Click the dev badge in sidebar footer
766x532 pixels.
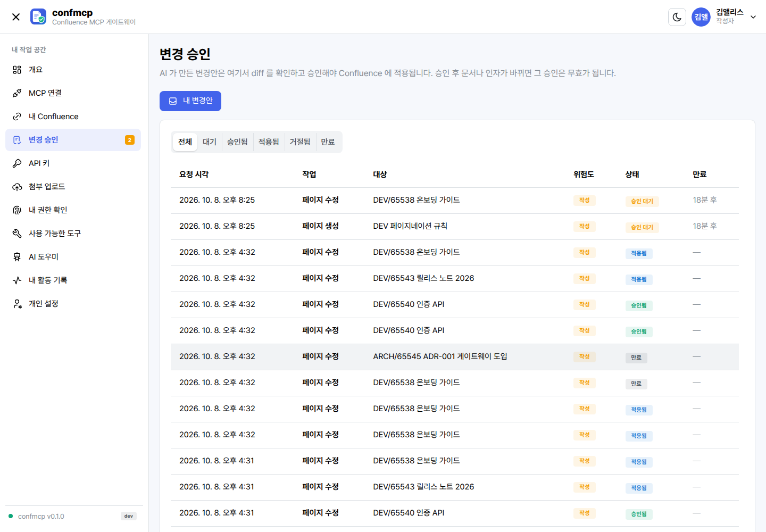(x=129, y=516)
